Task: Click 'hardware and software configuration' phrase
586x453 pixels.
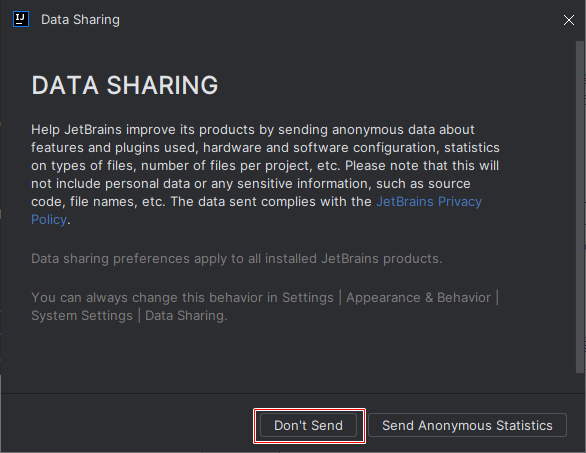Action: tap(320, 148)
